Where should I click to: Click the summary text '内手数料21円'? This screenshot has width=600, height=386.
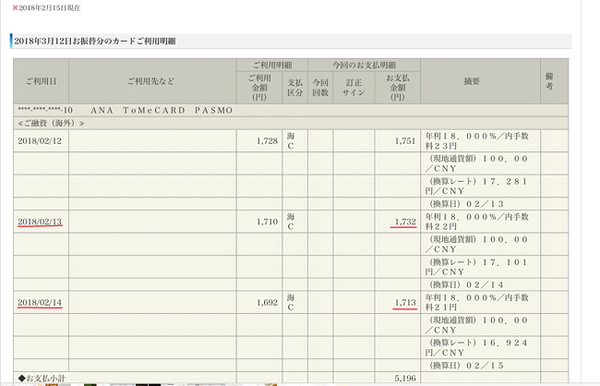[477, 302]
